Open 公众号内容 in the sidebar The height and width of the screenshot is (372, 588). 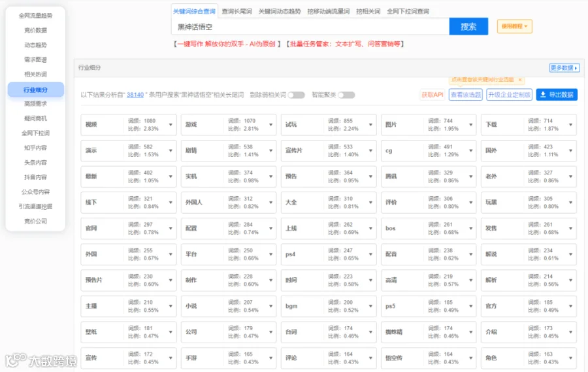coord(36,192)
